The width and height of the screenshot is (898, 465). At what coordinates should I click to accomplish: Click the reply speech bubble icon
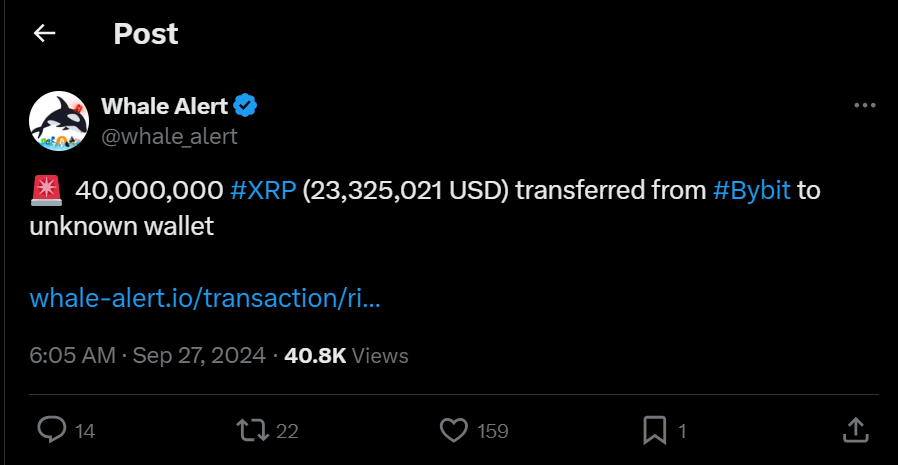point(52,430)
